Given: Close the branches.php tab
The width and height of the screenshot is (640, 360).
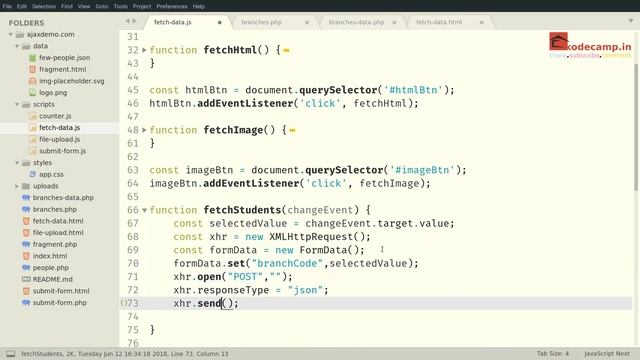Looking at the screenshot, I should pyautogui.click(x=307, y=22).
